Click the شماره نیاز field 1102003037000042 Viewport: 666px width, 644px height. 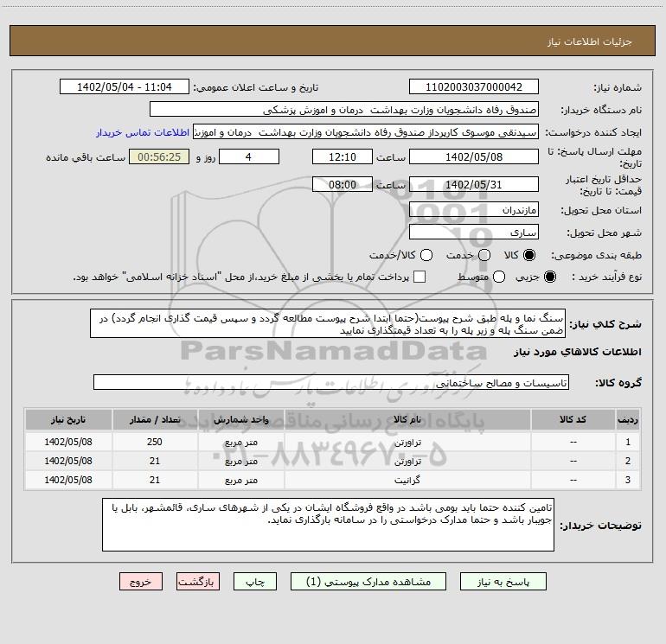[x=474, y=87]
